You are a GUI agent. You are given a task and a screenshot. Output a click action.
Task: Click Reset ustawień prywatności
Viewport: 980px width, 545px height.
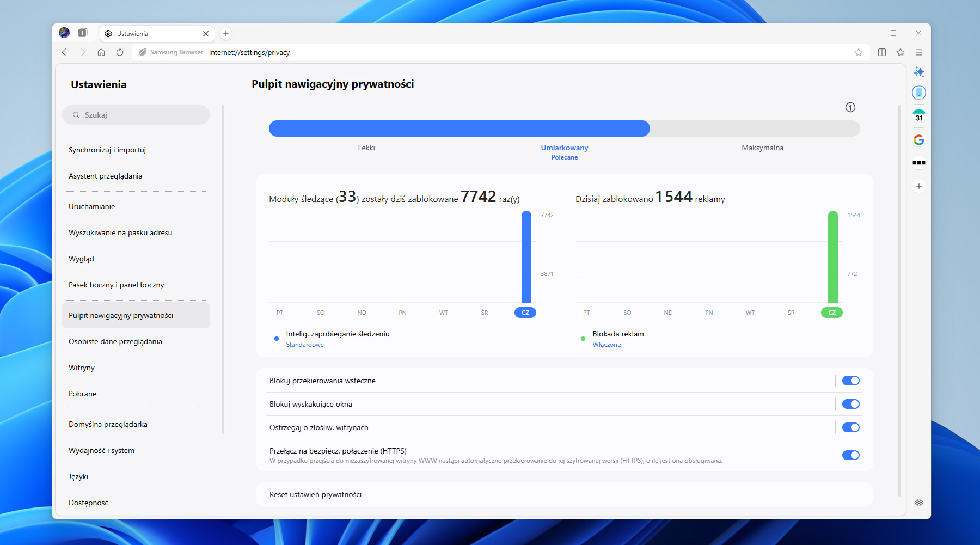(x=315, y=494)
